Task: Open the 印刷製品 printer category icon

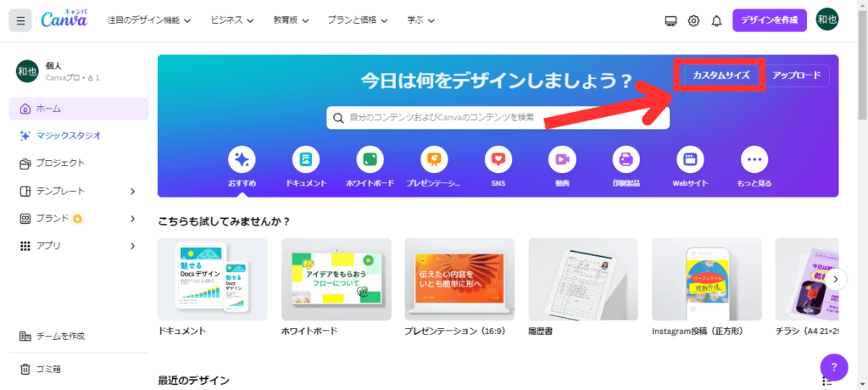Action: pos(626,160)
